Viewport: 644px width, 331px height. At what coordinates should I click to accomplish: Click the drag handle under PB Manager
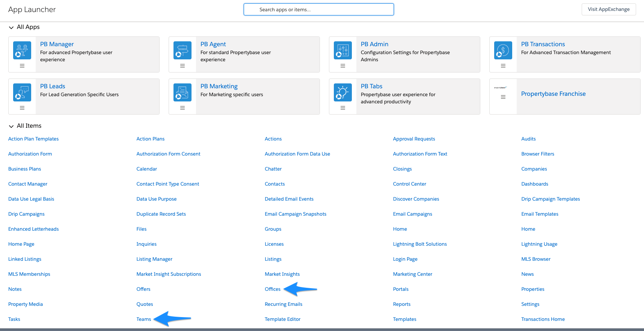pyautogui.click(x=22, y=66)
